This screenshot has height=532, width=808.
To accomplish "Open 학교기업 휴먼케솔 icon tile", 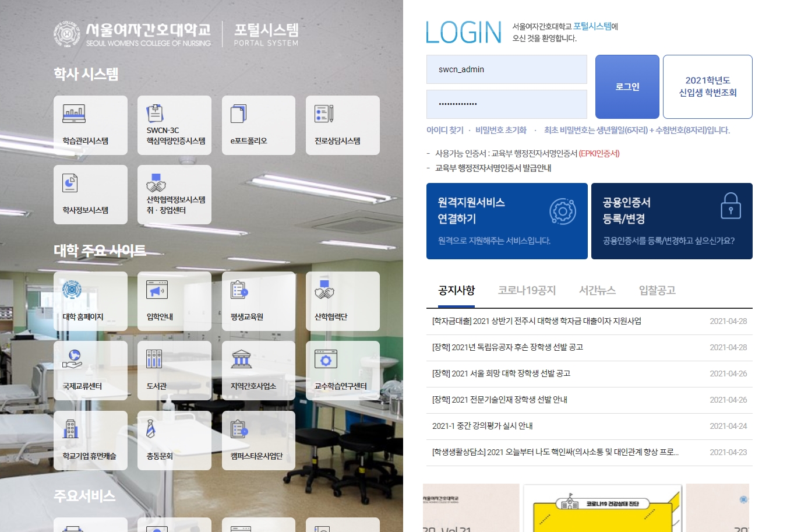I will [x=90, y=441].
